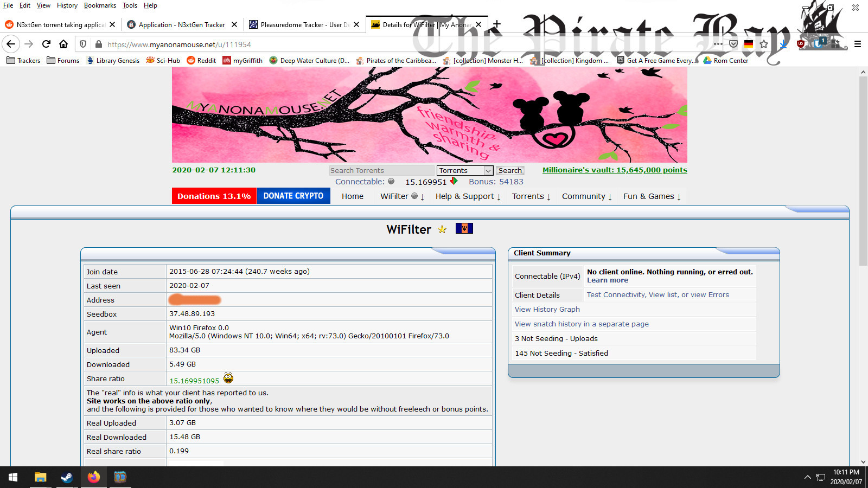Screen dimensions: 868x488
Task: Expand the Community menu
Action: 587,196
